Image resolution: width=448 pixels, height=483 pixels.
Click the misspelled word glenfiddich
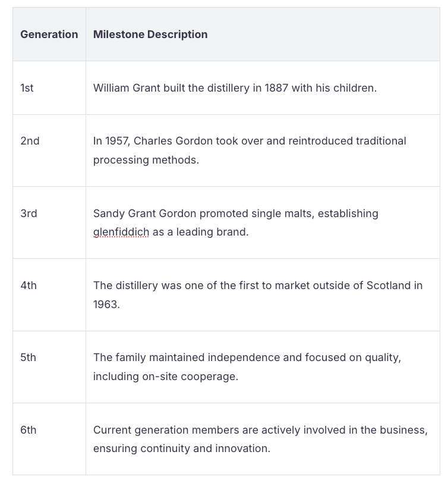121,232
